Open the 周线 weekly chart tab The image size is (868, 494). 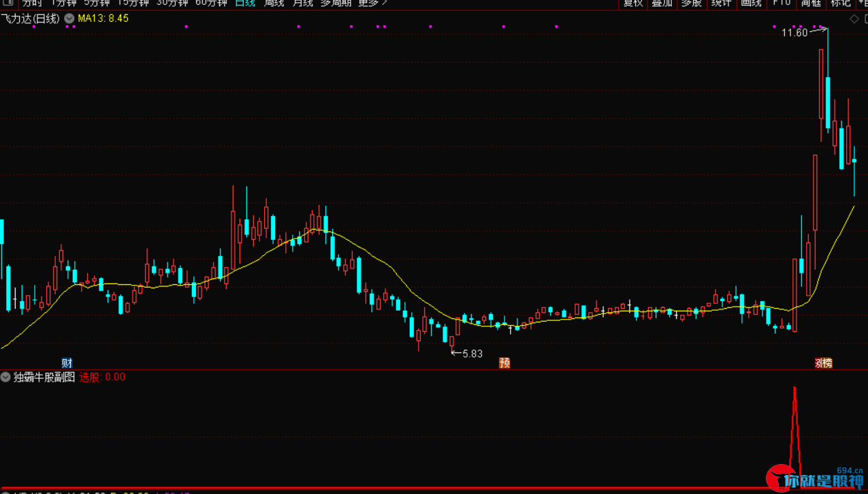pyautogui.click(x=274, y=3)
